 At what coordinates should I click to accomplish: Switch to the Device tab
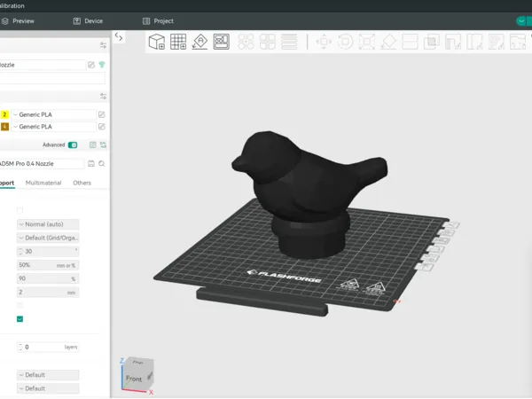point(88,21)
